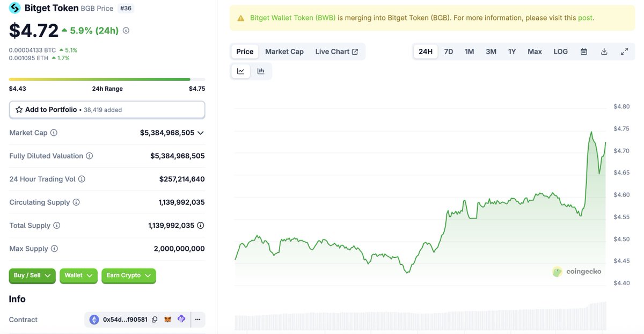Click the $257,214,640 trading volume value
This screenshot has height=334, width=644.
point(182,179)
